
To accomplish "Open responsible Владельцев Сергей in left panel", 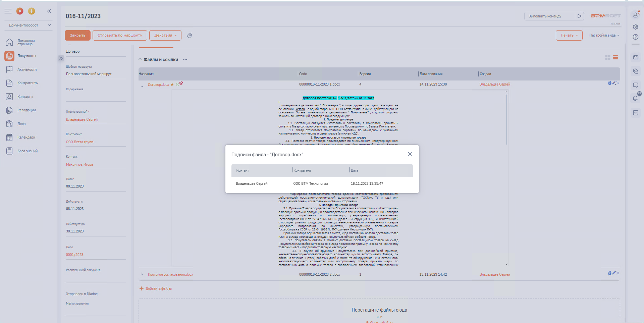I will tap(82, 119).
